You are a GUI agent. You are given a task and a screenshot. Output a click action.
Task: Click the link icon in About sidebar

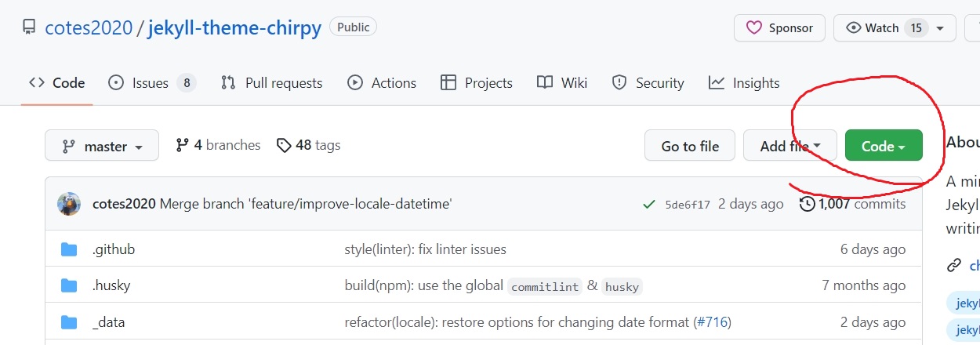pyautogui.click(x=954, y=265)
